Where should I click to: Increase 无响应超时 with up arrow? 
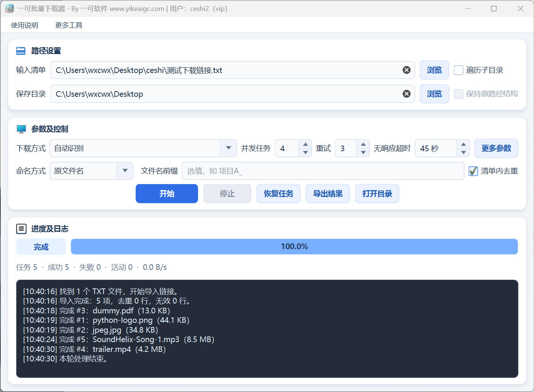[463, 144]
